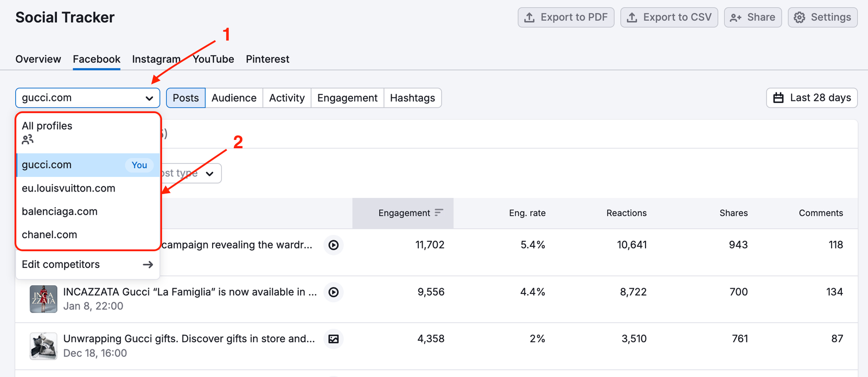Sort by the Reactions column
Image resolution: width=868 pixels, height=377 pixels.
point(627,213)
